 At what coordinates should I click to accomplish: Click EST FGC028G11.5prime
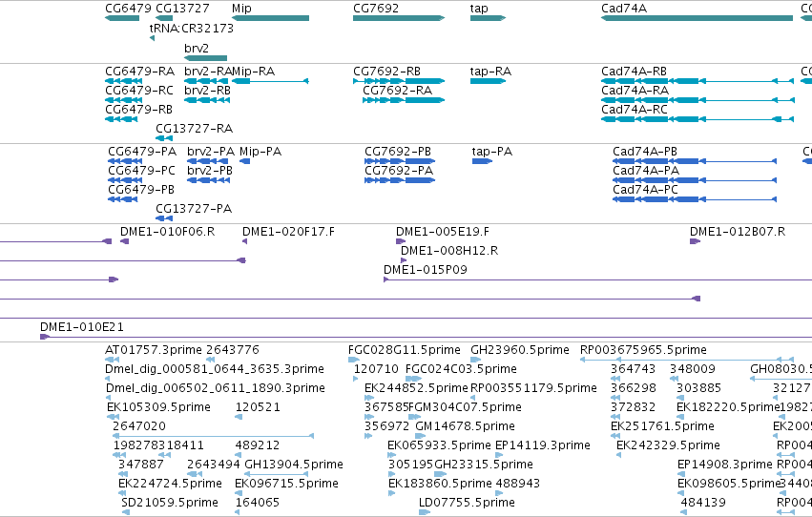[x=354, y=360]
